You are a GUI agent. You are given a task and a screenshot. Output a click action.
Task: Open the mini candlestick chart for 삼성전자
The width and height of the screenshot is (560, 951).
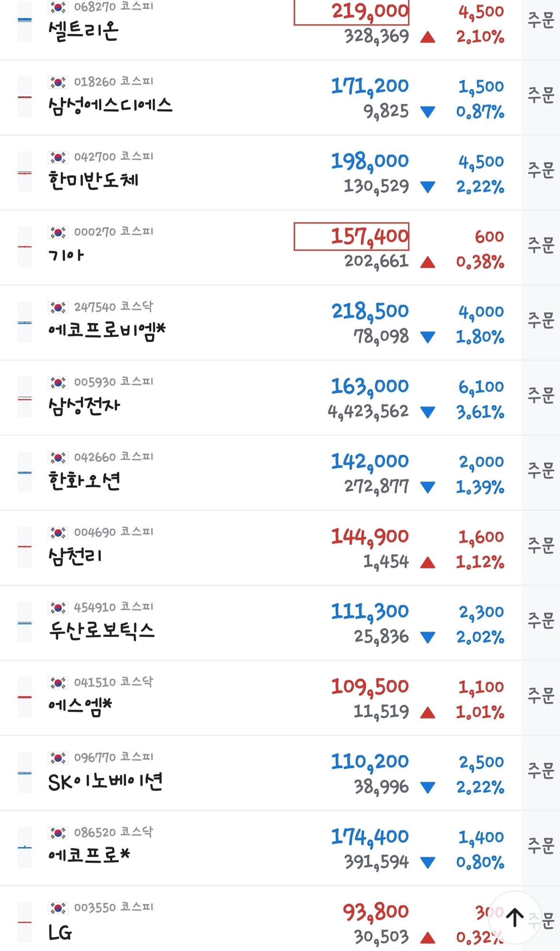(x=24, y=397)
